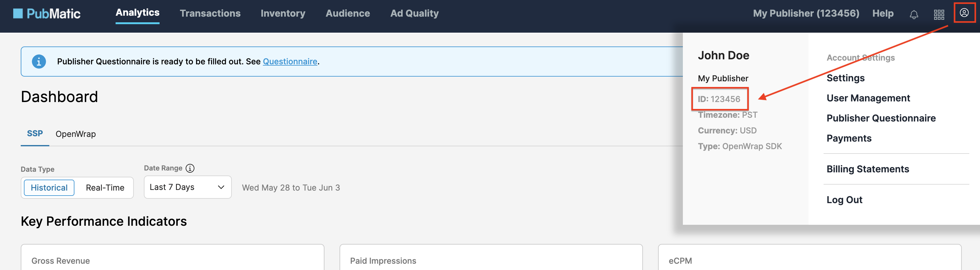
Task: Open the Questionnaire link
Action: pos(290,62)
